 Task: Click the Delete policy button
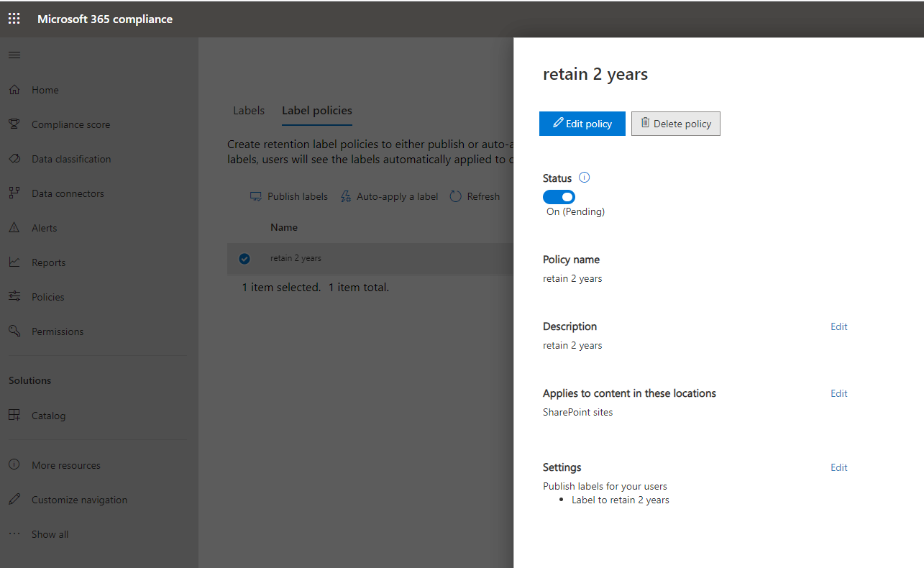point(676,124)
